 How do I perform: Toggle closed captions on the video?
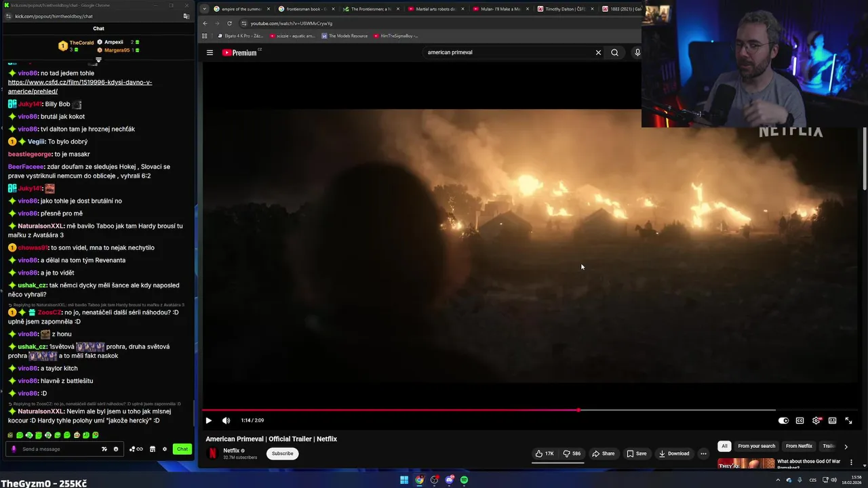pyautogui.click(x=800, y=420)
